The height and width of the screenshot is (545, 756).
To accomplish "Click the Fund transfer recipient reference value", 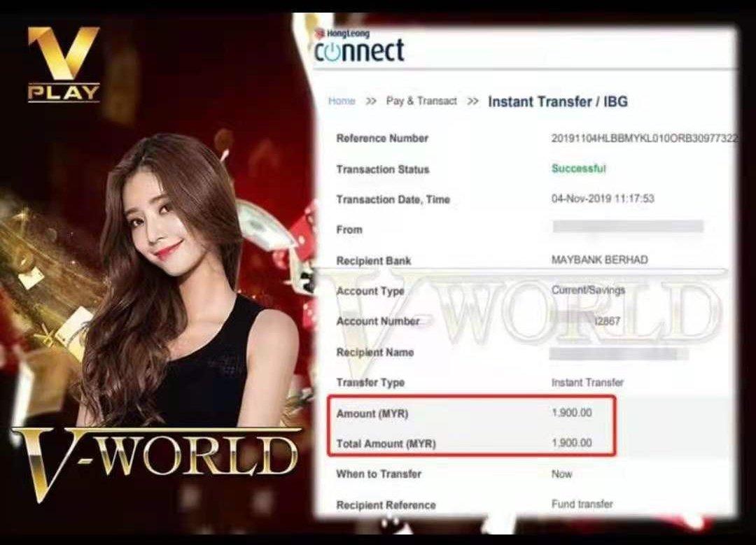I will (582, 504).
